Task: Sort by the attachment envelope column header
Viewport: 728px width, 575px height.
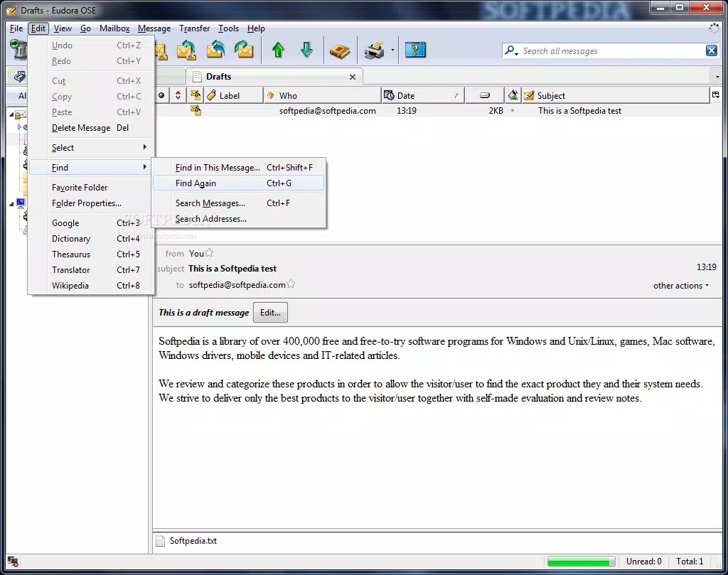Action: (196, 95)
